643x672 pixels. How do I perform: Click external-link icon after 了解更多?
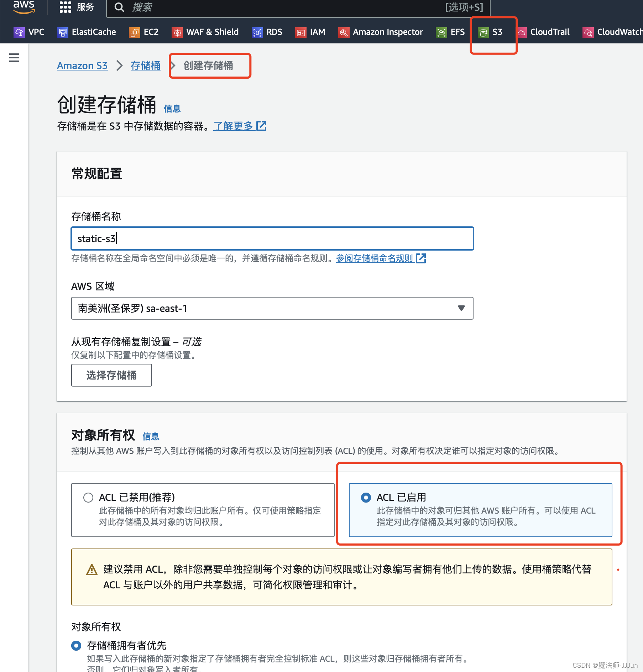pyautogui.click(x=261, y=126)
